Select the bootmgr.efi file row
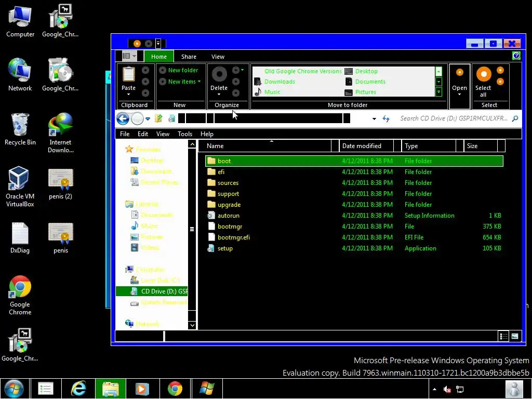The height and width of the screenshot is (399, 532). tap(354, 237)
